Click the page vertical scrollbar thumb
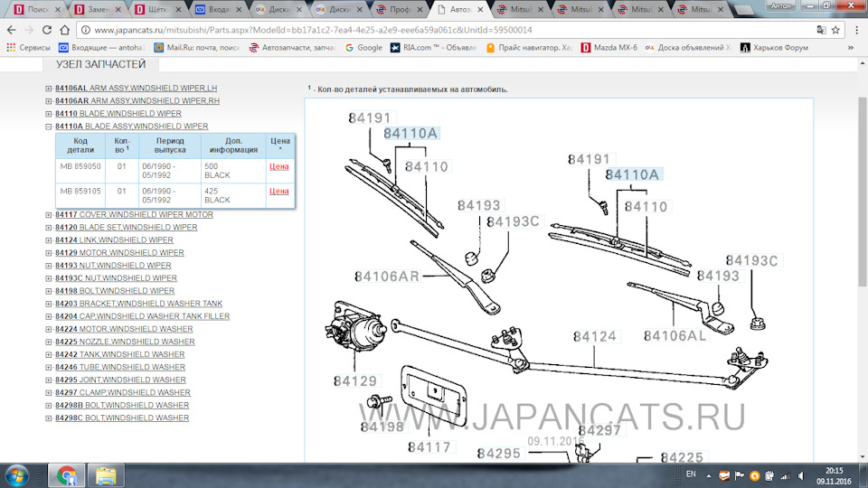 click(863, 192)
